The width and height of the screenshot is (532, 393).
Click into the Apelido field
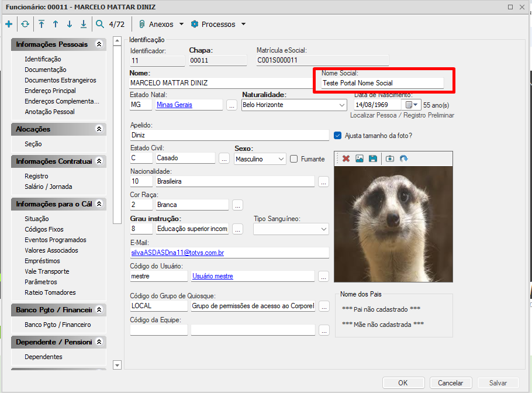tap(229, 135)
